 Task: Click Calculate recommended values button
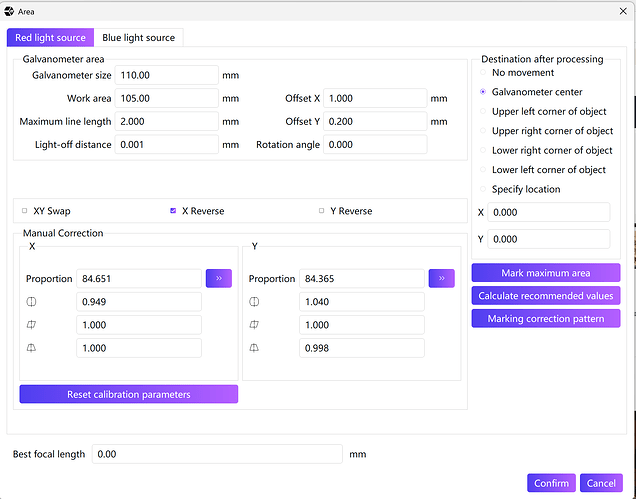tap(546, 295)
